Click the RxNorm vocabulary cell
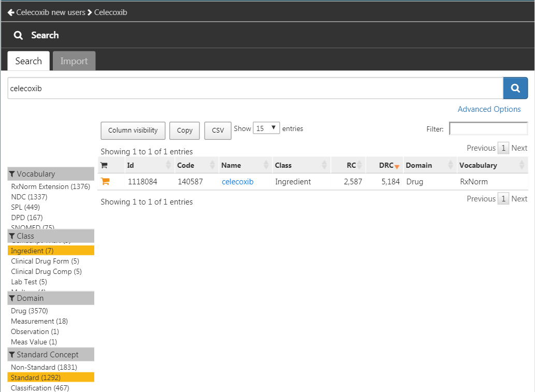This screenshot has width=535, height=392. [473, 182]
